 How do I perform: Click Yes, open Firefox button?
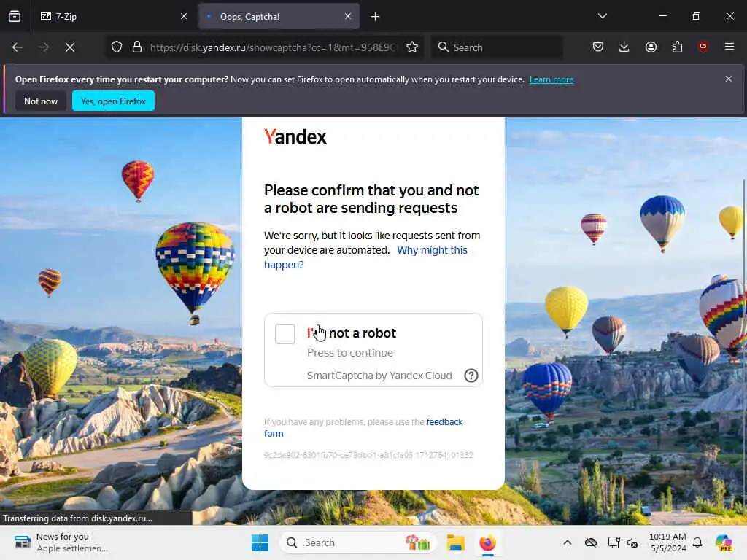(113, 101)
